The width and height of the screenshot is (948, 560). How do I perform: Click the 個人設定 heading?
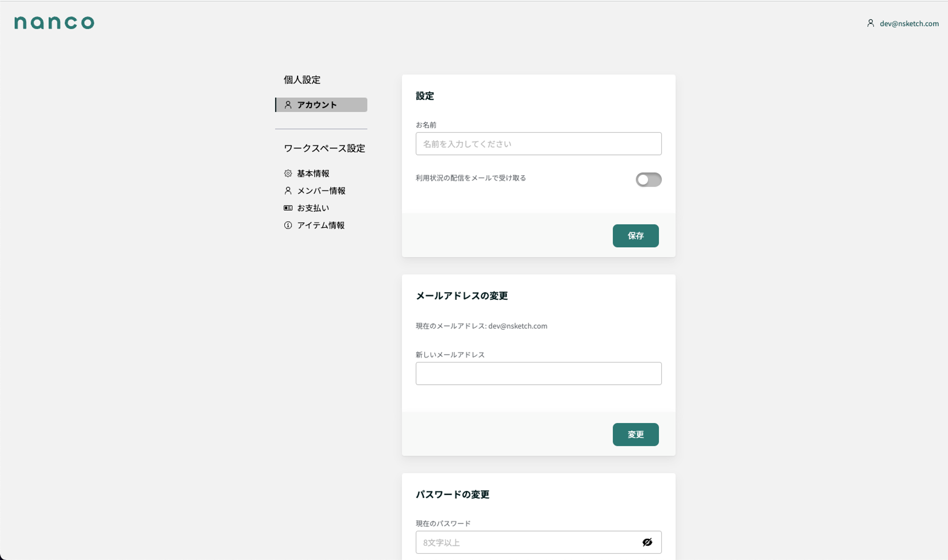[x=302, y=80]
